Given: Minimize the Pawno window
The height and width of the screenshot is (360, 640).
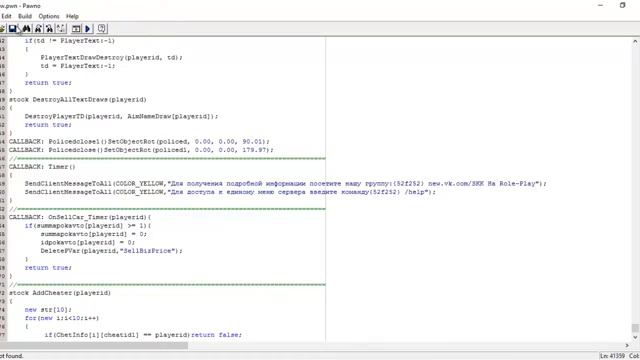Looking at the screenshot, I should coord(600,5).
